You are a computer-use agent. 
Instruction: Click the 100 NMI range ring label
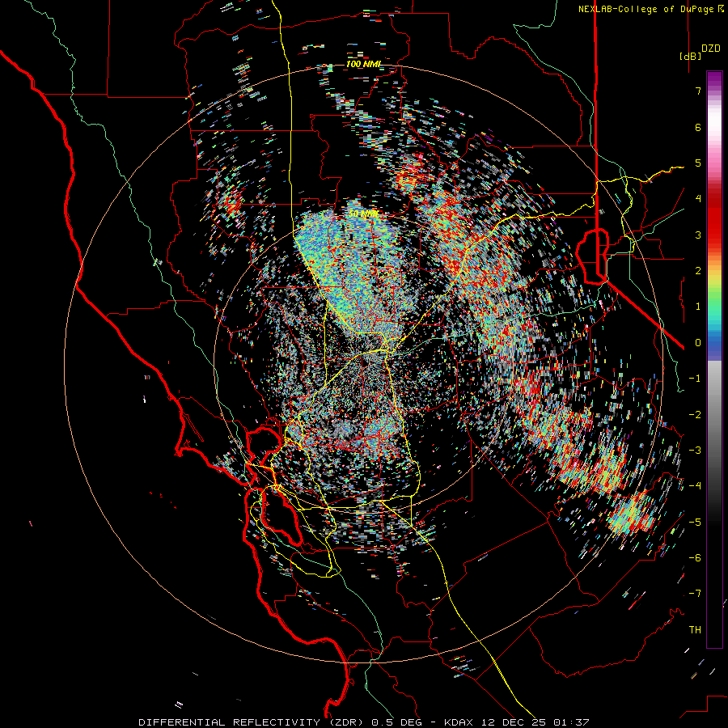(x=364, y=64)
